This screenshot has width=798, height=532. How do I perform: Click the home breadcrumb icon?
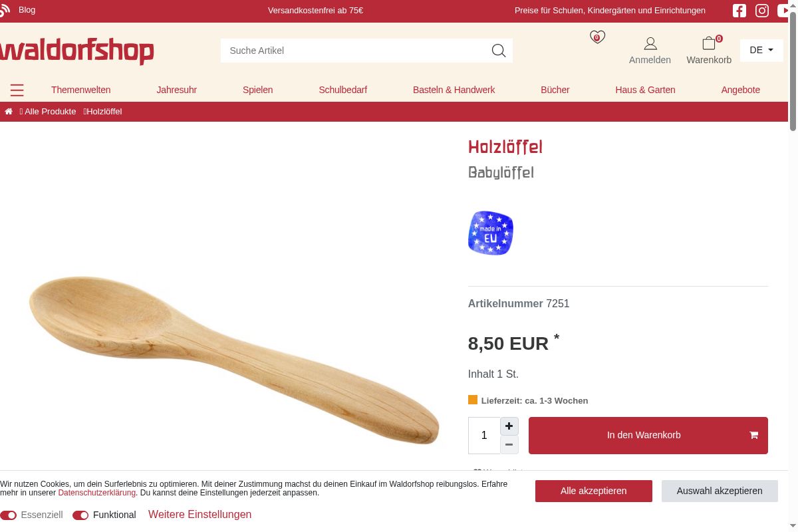[9, 112]
